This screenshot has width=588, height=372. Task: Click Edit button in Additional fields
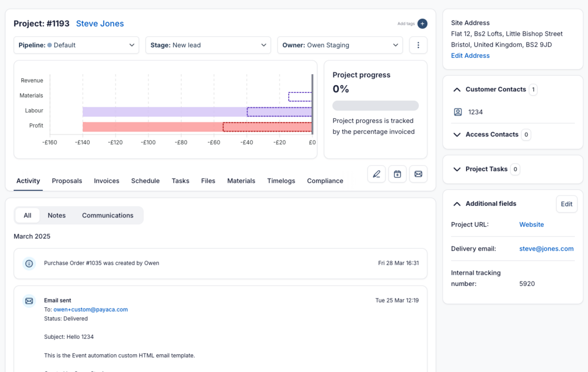pos(566,204)
